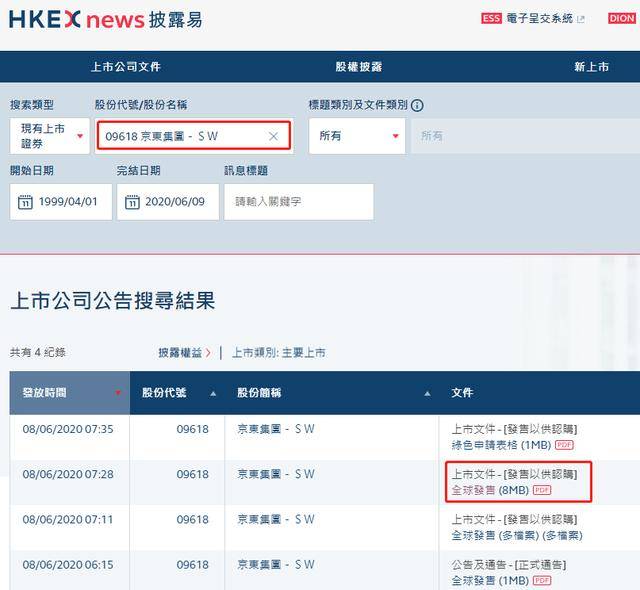Switch to the 新上市 navigation tab
Viewport: 640px width, 590px height.
(591, 67)
